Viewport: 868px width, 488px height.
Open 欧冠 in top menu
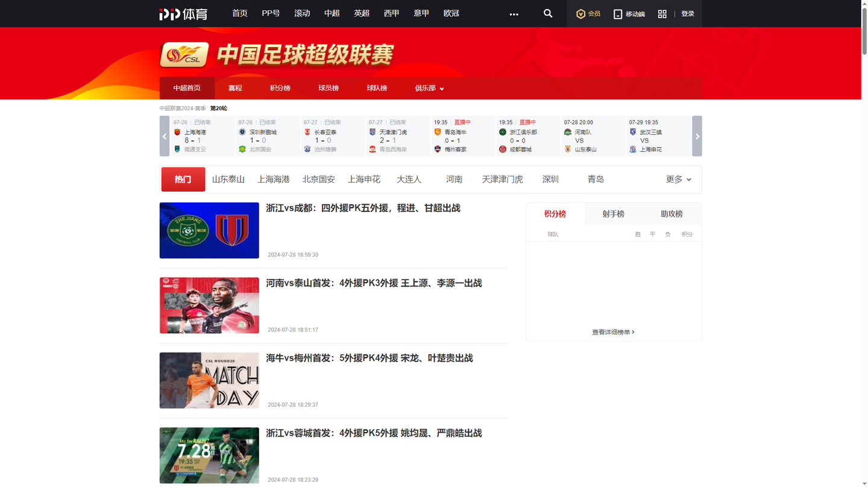[451, 13]
